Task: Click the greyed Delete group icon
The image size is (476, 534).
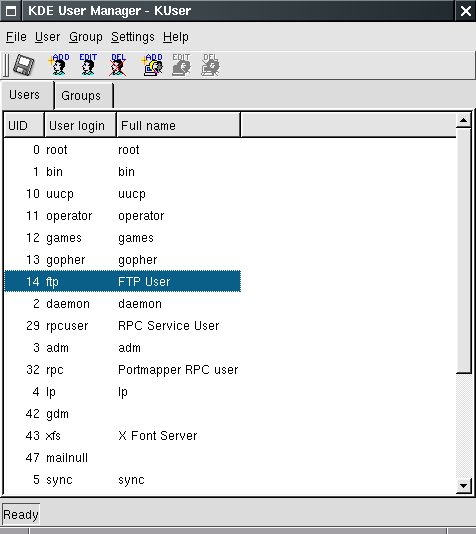Action: click(210, 64)
